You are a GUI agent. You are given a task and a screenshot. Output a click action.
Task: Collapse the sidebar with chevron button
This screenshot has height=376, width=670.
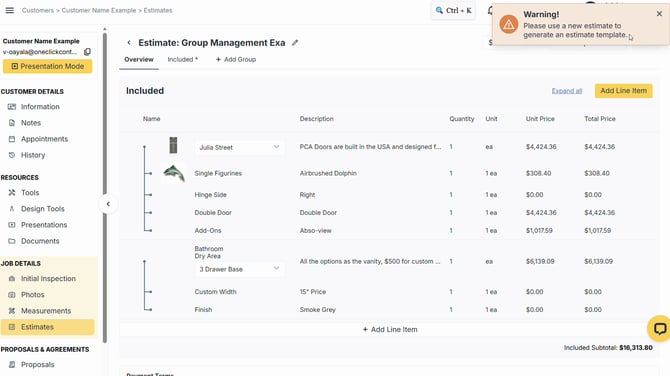[108, 204]
